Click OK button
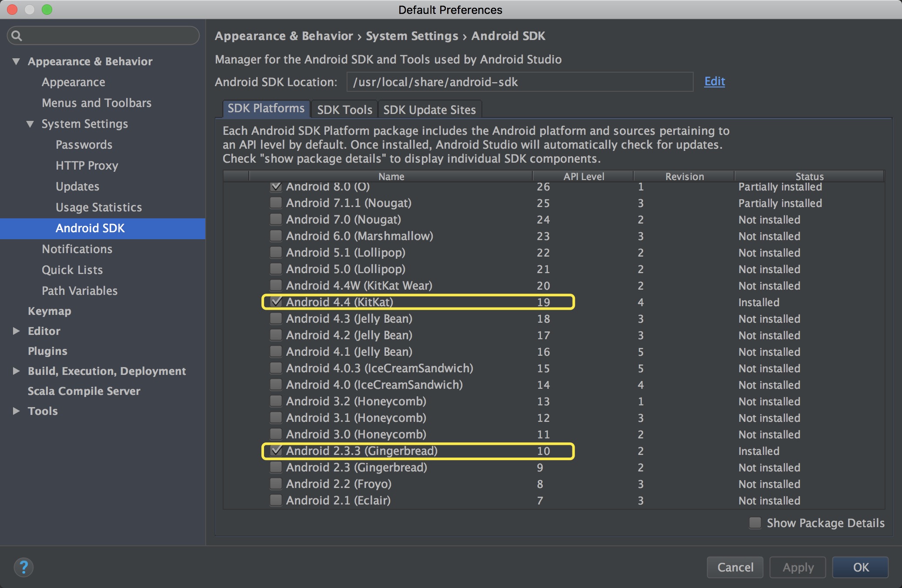 pos(860,567)
